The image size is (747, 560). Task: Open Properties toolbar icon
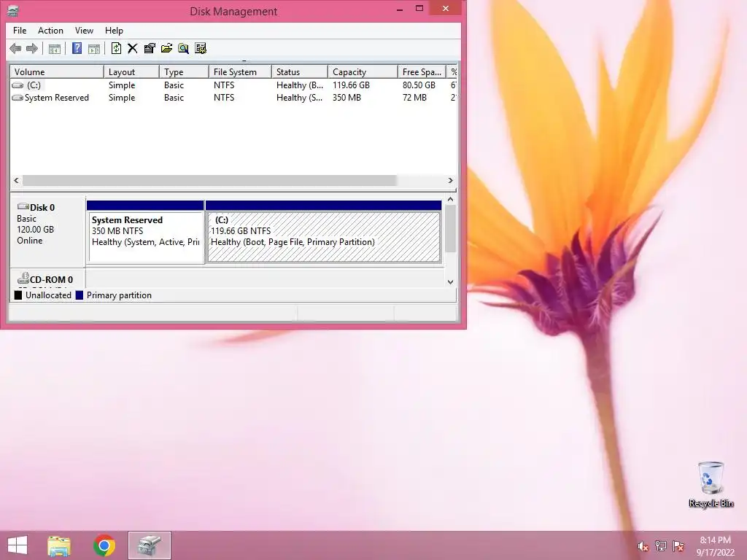click(x=150, y=48)
